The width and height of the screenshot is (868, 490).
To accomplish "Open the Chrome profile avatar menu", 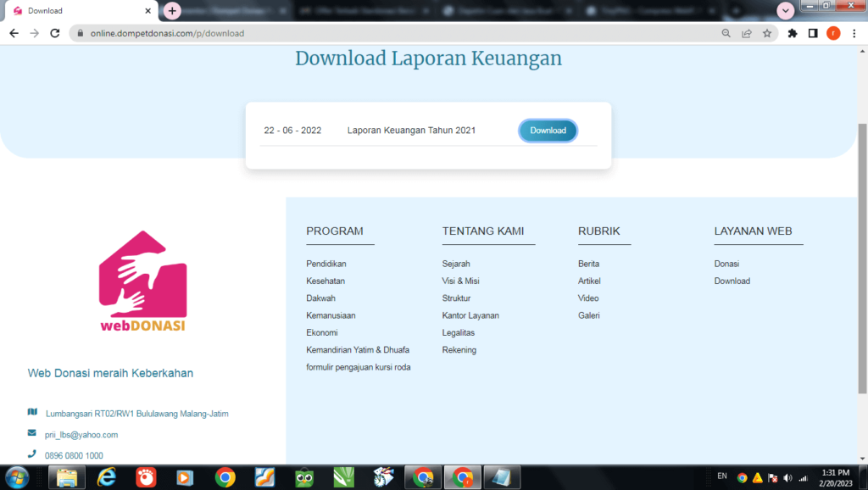I will (x=833, y=34).
